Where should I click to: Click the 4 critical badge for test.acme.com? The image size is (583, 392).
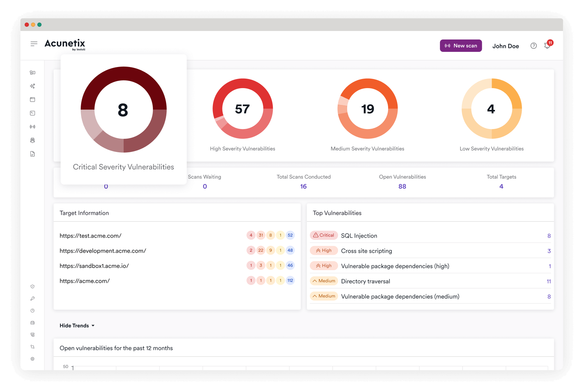point(251,235)
